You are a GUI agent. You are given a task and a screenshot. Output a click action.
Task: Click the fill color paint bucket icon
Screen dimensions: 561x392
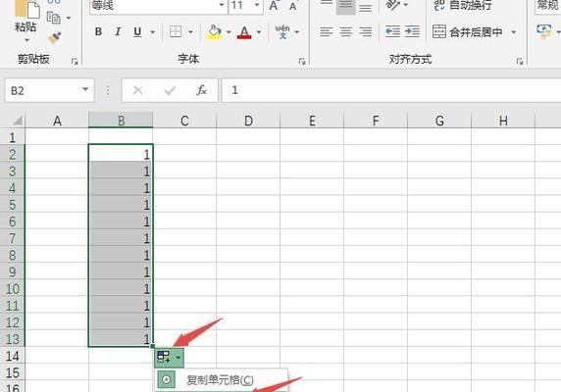click(x=215, y=32)
